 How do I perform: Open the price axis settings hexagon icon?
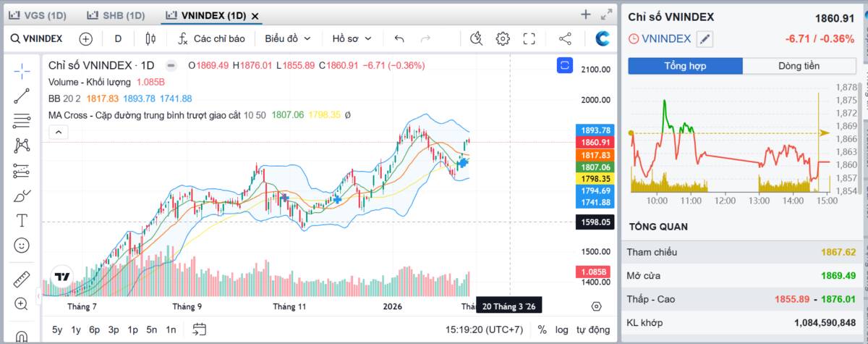click(x=596, y=306)
